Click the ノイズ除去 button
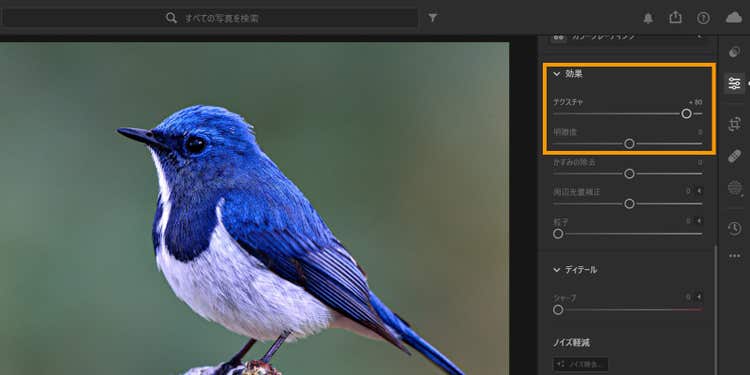 581,364
